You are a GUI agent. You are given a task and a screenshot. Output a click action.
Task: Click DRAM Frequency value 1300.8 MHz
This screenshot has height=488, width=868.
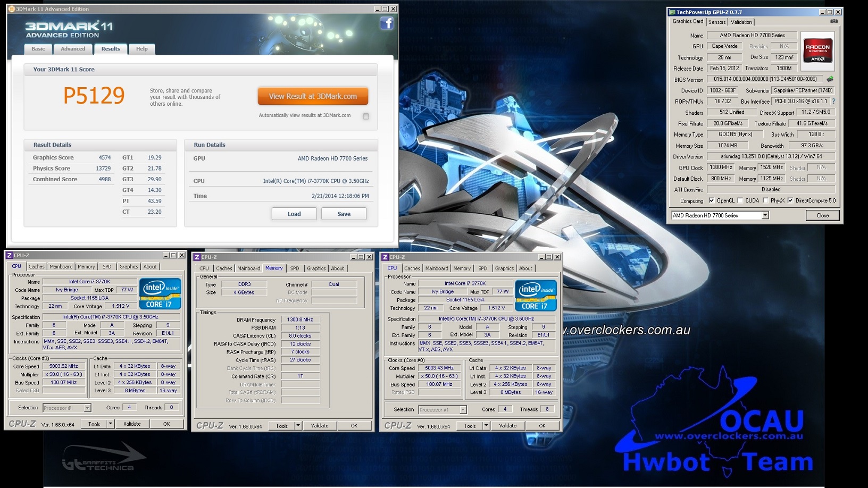pos(300,319)
